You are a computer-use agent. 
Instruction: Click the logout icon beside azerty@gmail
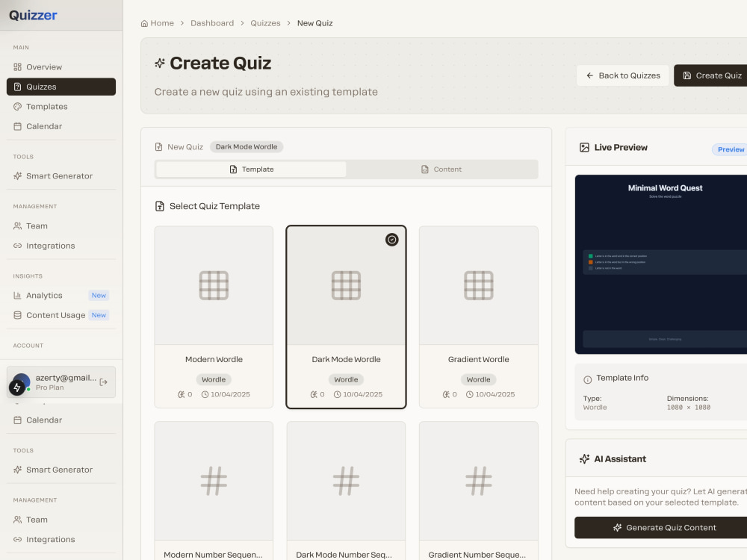click(103, 382)
